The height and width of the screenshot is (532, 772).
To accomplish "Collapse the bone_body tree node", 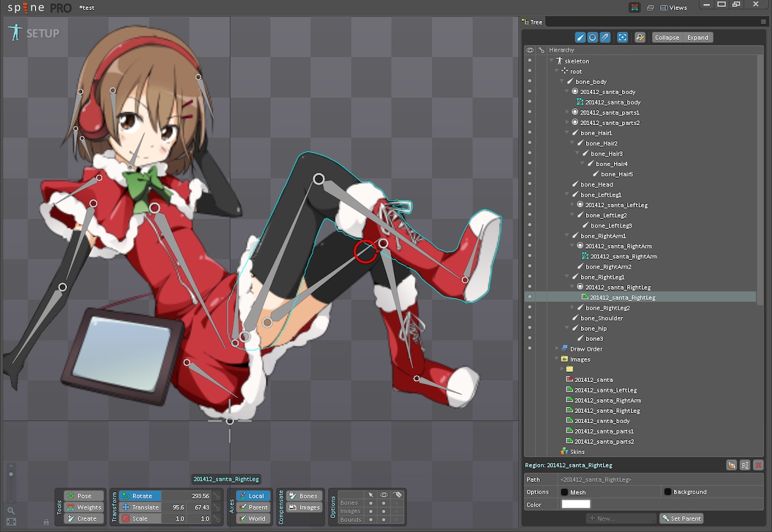I will pyautogui.click(x=562, y=82).
